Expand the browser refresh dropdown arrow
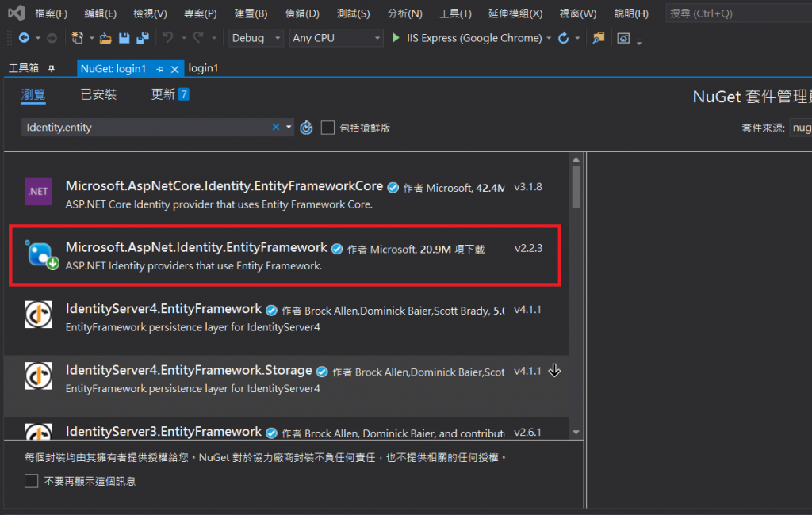 click(577, 38)
